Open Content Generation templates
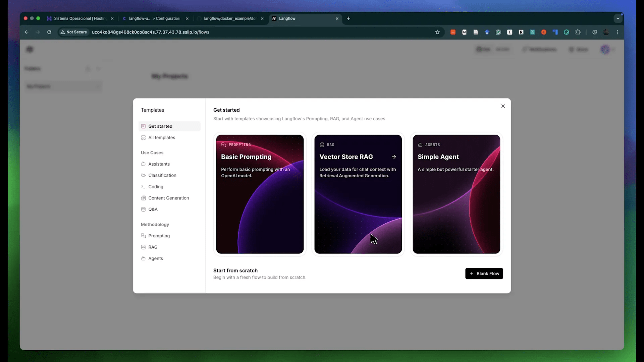 (169, 198)
